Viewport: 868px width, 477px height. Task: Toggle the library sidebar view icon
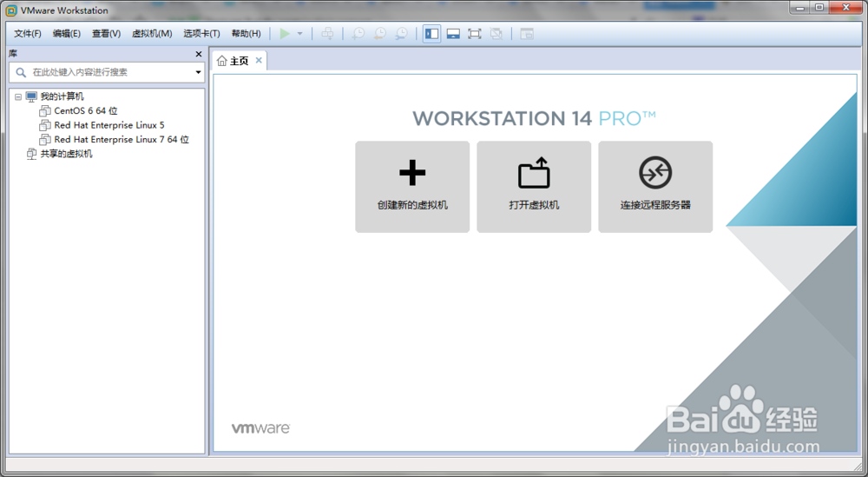(431, 34)
